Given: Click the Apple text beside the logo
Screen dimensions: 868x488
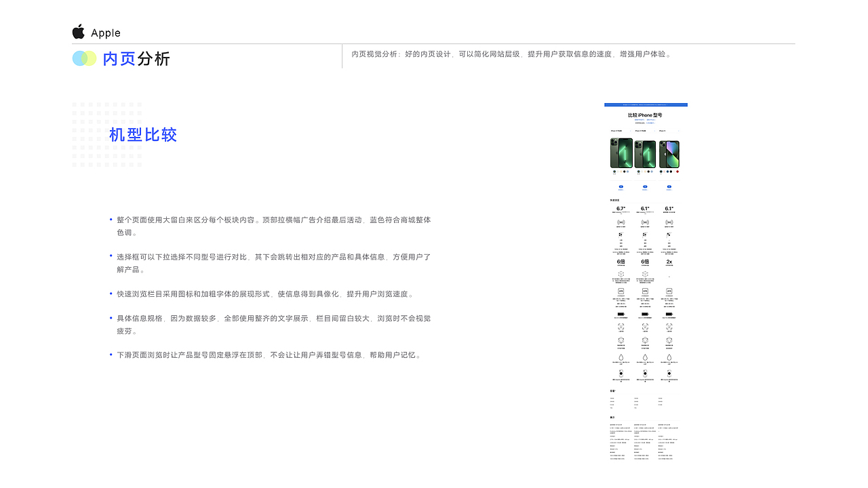Looking at the screenshot, I should pos(106,33).
